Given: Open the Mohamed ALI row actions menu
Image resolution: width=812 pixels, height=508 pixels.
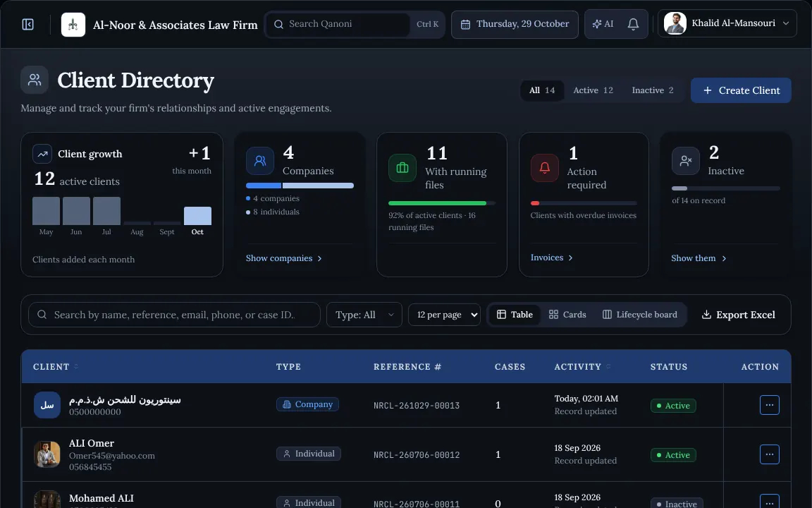Looking at the screenshot, I should (x=770, y=502).
